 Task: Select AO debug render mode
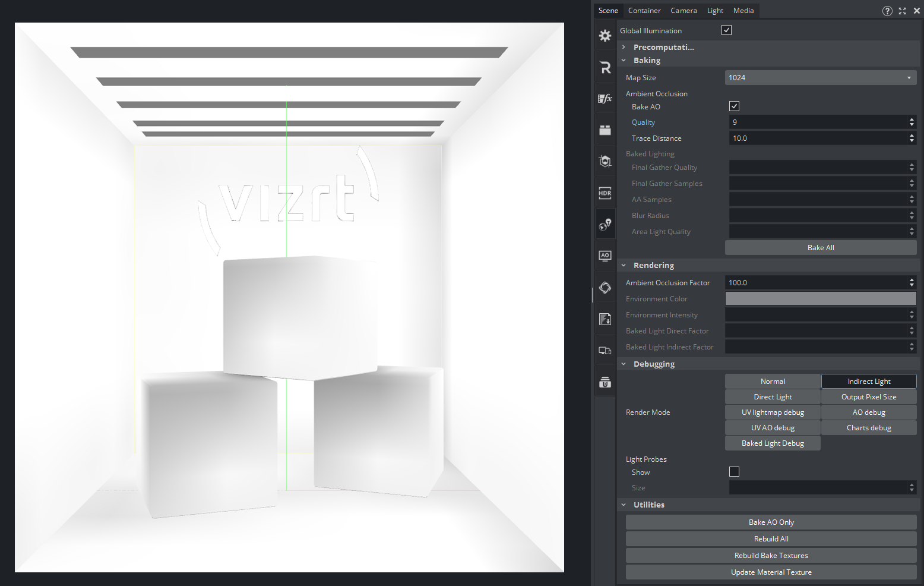[x=868, y=412]
